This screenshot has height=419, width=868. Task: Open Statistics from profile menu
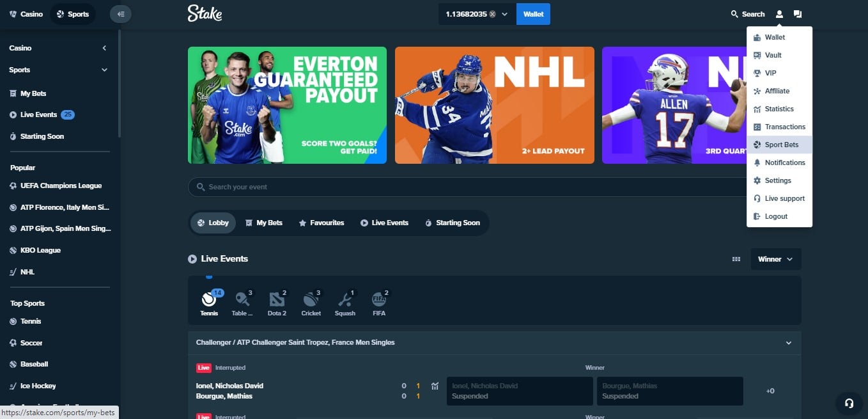[x=779, y=109]
